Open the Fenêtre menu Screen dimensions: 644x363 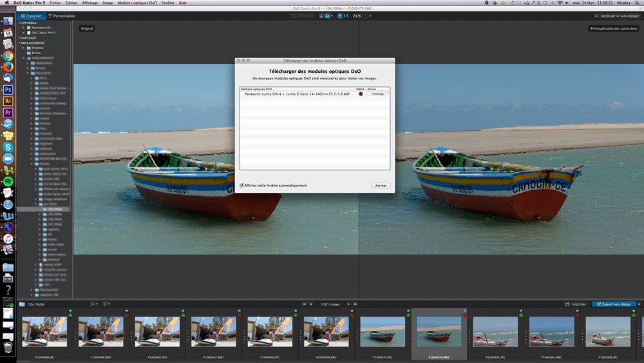pyautogui.click(x=167, y=3)
